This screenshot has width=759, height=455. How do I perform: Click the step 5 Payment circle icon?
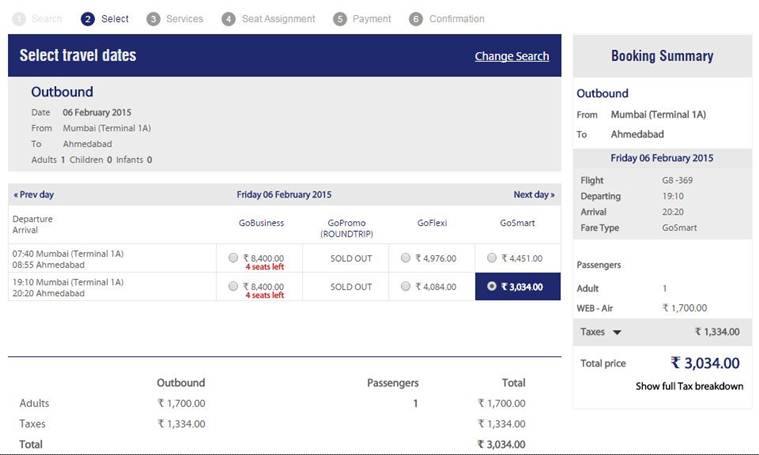tap(340, 19)
